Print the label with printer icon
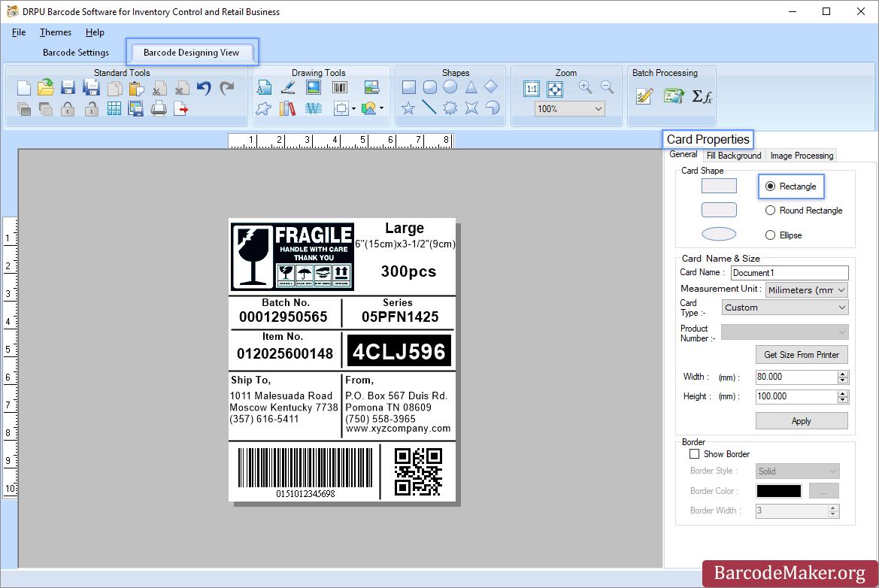Viewport: 879px width, 588px height. click(x=159, y=108)
